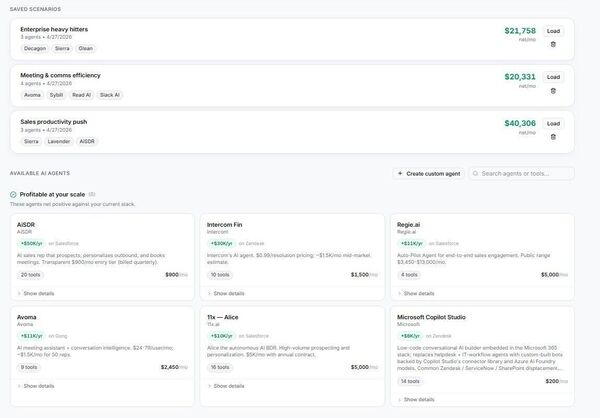Viewport: 600px width, 418px height.
Task: Click the +$11K/yr badge on Avoma
Action: 31,336
